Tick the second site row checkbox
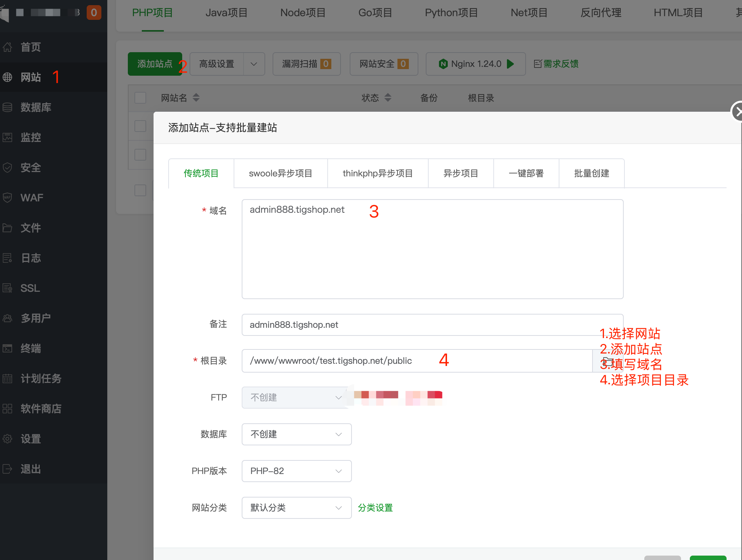Viewport: 742px width, 560px height. [140, 154]
